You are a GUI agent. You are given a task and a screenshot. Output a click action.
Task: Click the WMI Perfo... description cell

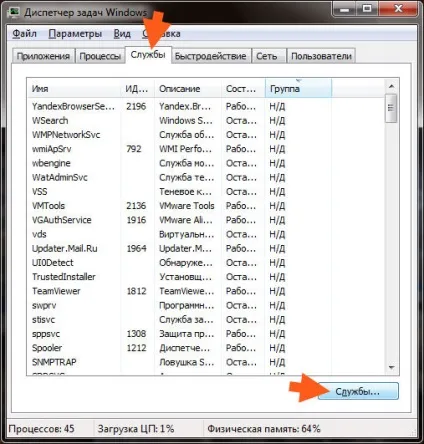185,149
